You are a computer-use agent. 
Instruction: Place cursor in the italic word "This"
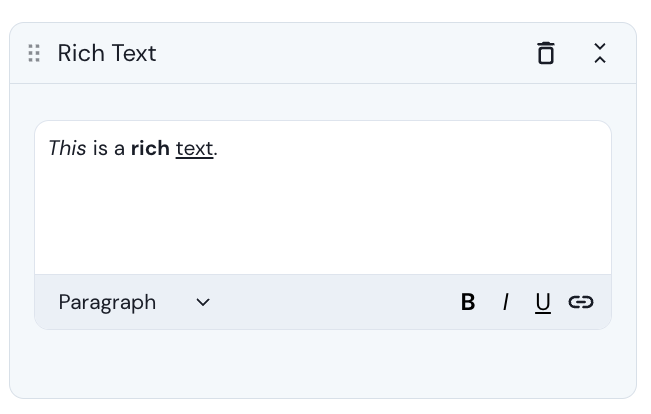click(x=67, y=149)
